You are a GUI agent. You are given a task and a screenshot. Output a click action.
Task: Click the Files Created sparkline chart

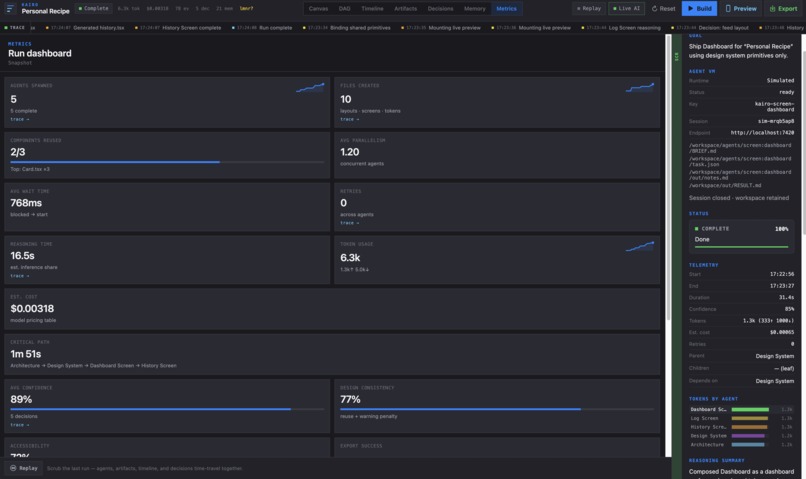640,88
